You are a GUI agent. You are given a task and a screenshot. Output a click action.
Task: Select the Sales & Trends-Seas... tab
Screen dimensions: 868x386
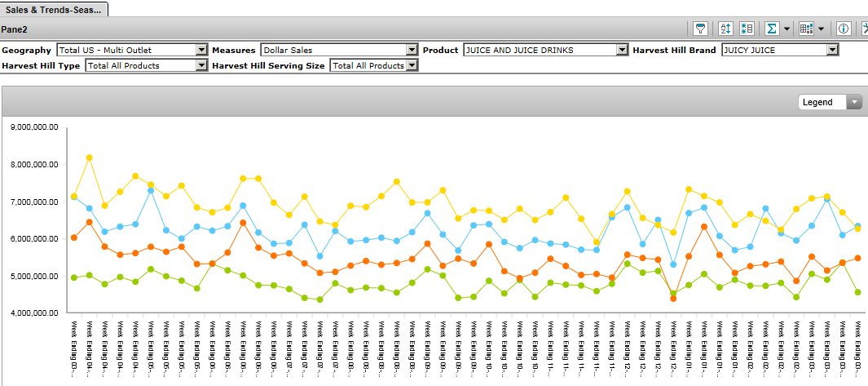55,8
